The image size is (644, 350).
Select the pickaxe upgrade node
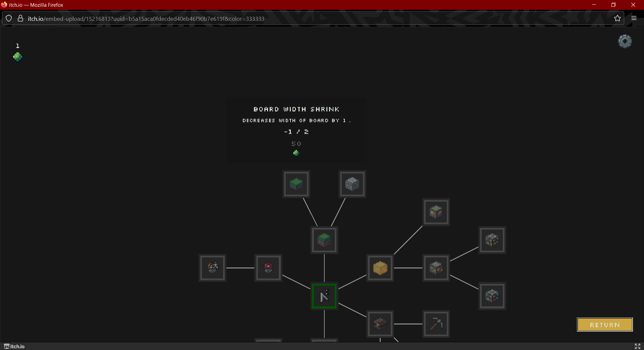coord(436,324)
